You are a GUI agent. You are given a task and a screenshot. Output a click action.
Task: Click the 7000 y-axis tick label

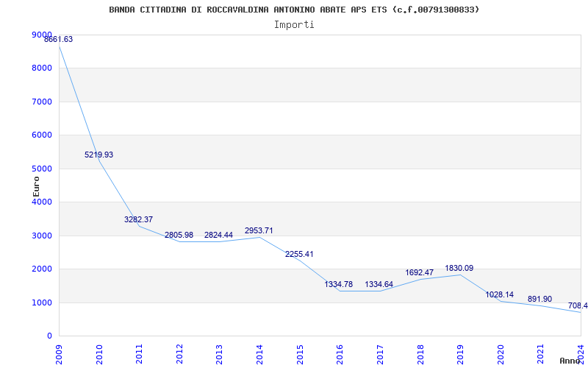click(x=42, y=102)
